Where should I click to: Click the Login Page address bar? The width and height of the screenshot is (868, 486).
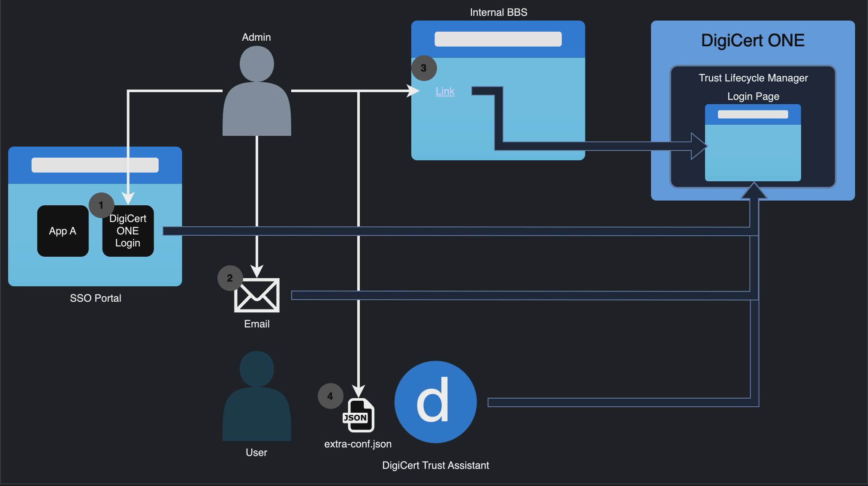point(753,114)
